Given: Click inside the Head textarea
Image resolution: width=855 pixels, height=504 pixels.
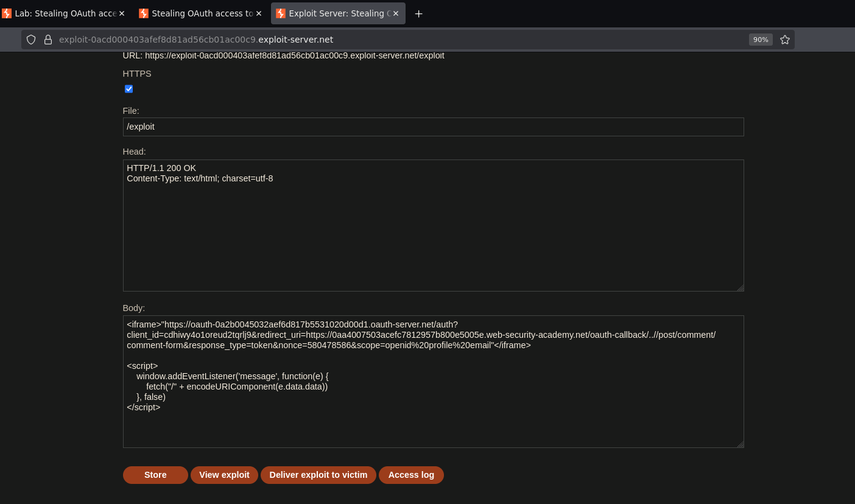Looking at the screenshot, I should (x=433, y=225).
